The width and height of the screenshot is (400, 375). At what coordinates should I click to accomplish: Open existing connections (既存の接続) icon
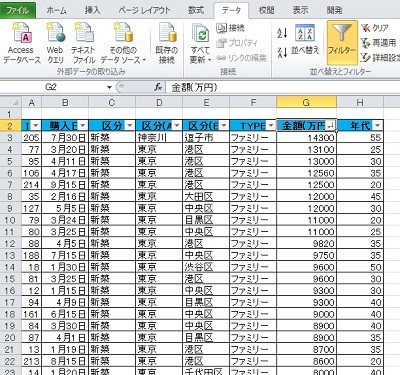[167, 42]
